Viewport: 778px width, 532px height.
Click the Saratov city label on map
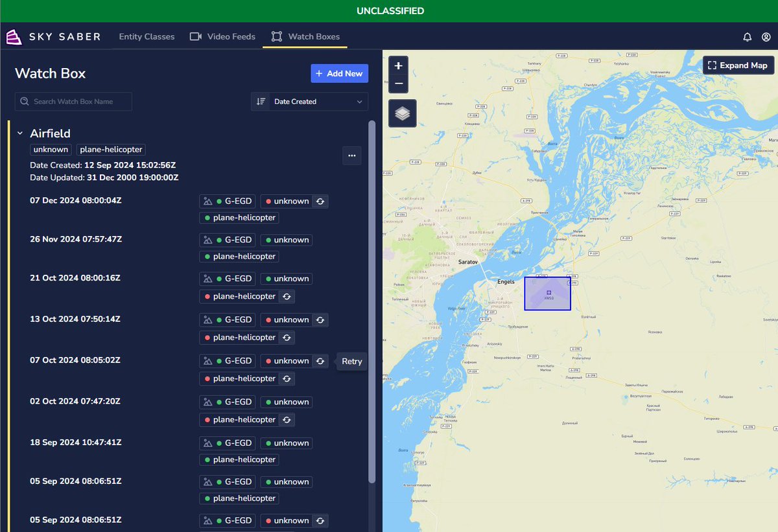pos(467,262)
